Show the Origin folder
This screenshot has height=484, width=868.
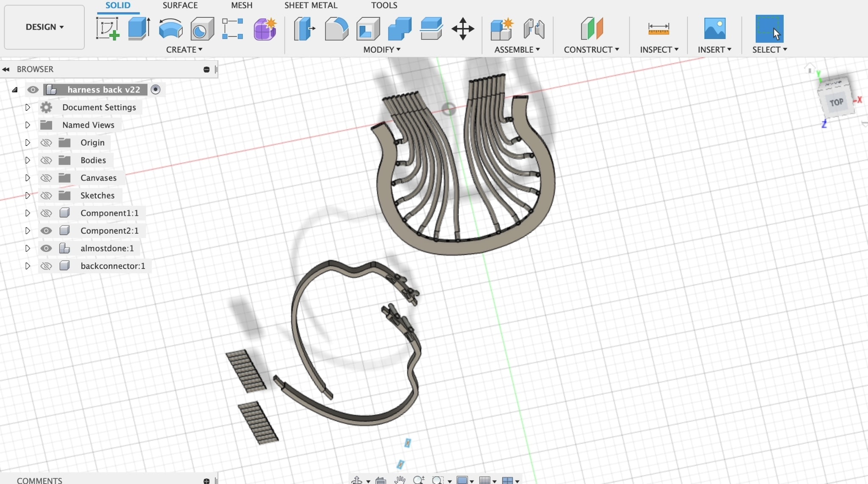click(x=46, y=143)
